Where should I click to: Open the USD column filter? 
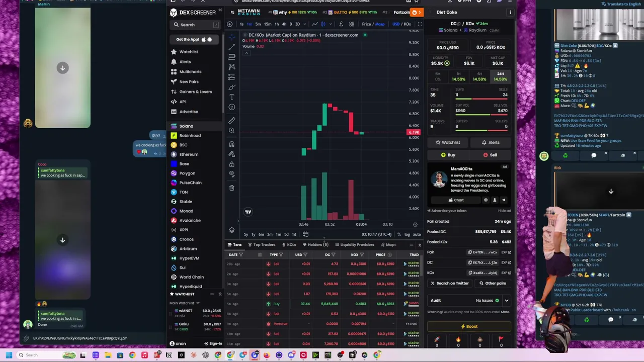click(x=305, y=255)
